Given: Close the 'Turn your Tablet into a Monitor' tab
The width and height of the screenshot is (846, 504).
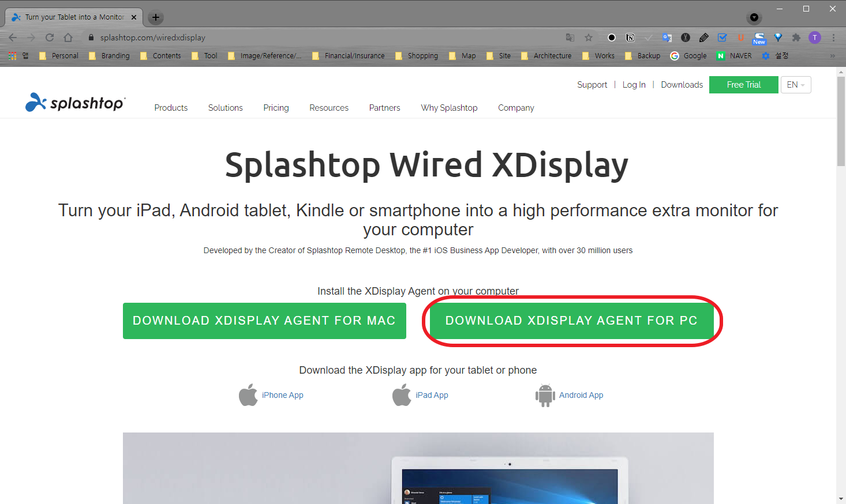Looking at the screenshot, I should 134,17.
